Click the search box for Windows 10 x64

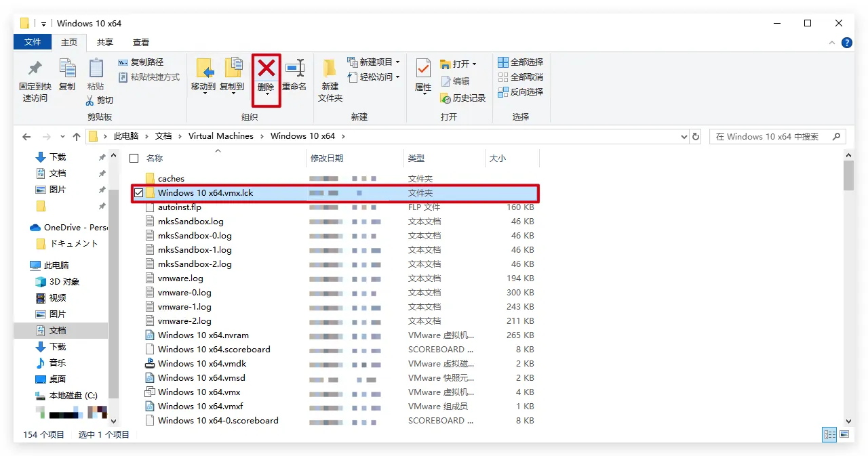pyautogui.click(x=777, y=136)
